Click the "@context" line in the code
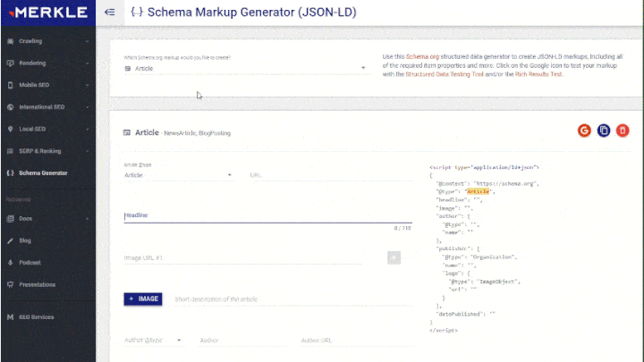 (x=487, y=183)
